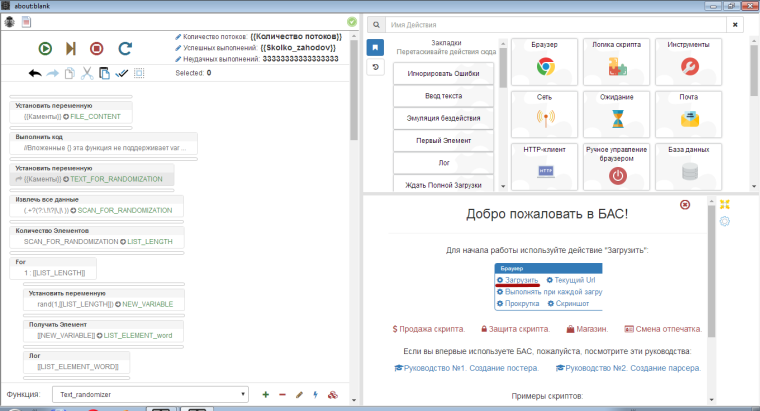Click the green Play script button

point(45,47)
